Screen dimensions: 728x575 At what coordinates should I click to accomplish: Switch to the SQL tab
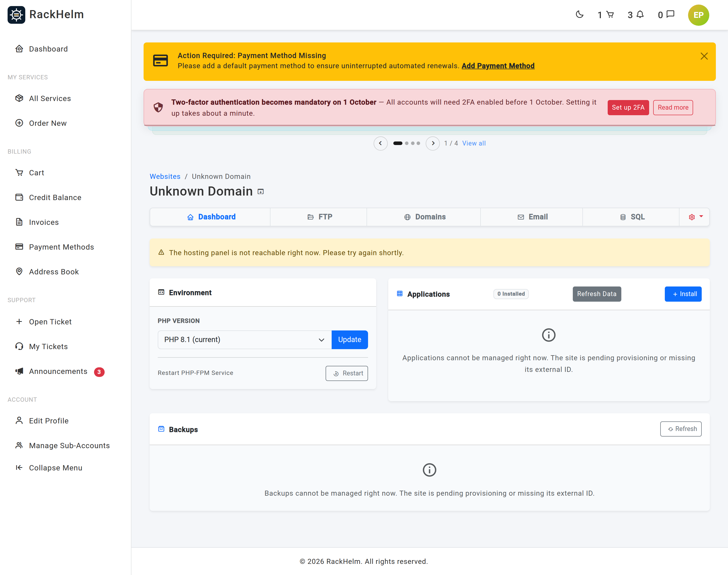631,217
